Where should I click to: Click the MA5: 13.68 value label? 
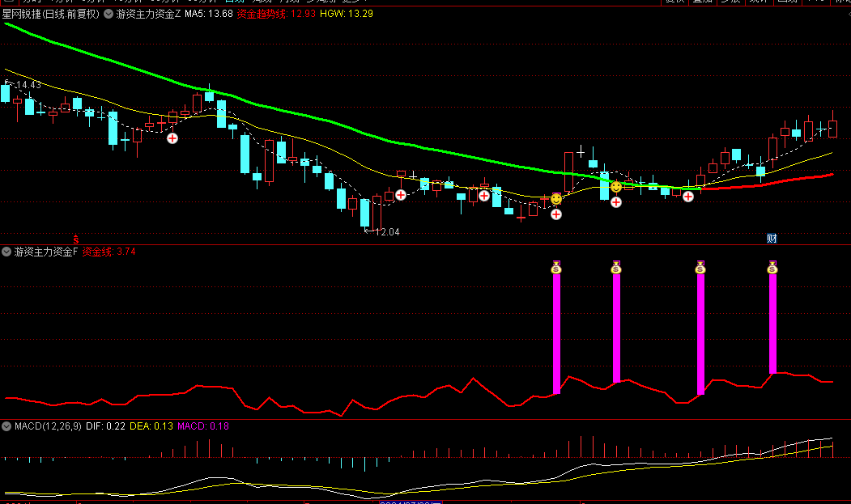click(209, 14)
